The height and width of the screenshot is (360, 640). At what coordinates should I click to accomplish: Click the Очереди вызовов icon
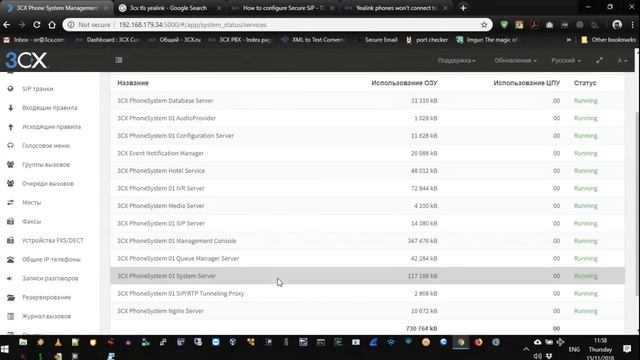point(11,183)
